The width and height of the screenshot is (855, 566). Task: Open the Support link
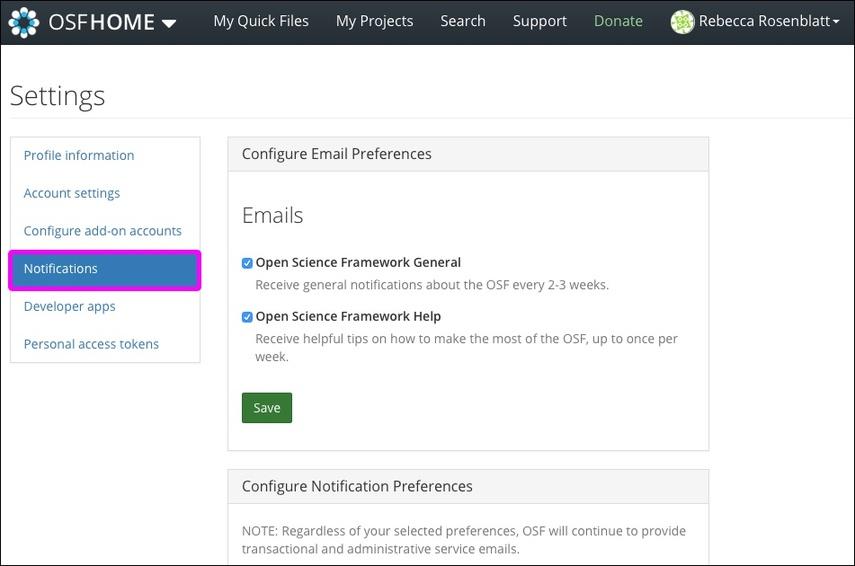539,21
